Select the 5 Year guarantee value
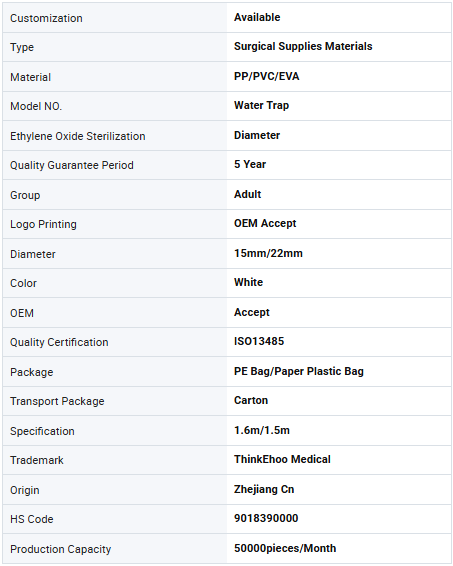This screenshot has width=453, height=566. click(250, 164)
